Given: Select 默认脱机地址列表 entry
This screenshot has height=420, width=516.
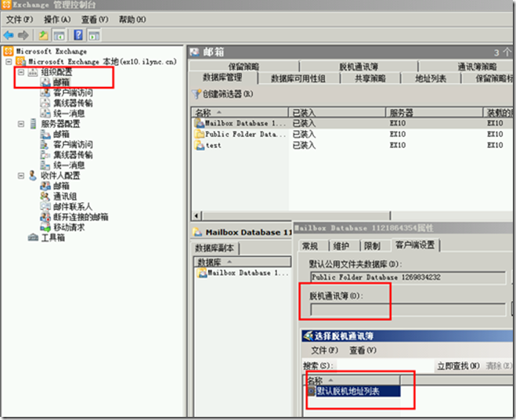Looking at the screenshot, I should 355,391.
